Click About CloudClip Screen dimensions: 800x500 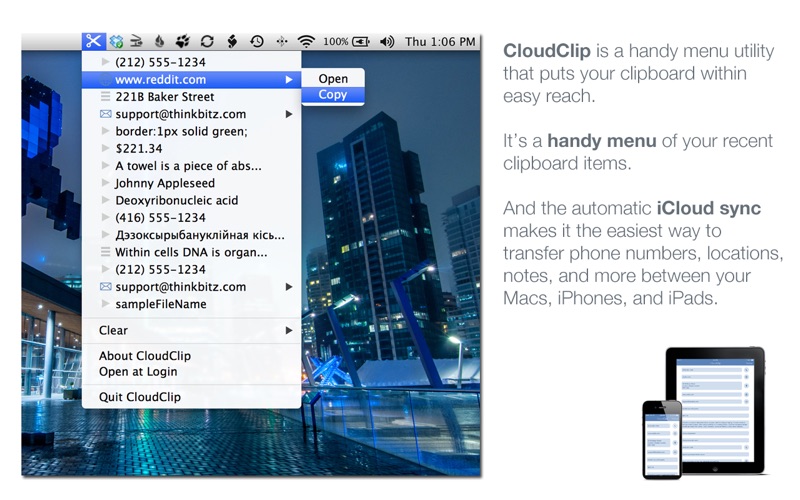point(145,356)
